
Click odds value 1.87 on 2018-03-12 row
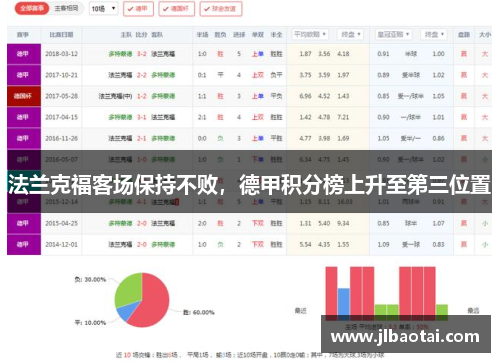pos(305,54)
